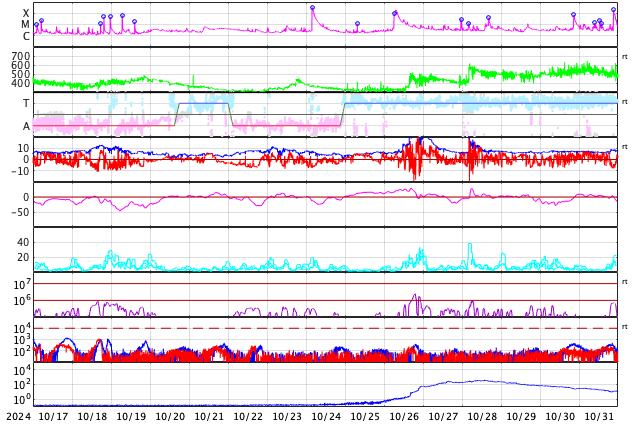Click the 10^4 label on the bottom panel
Image resolution: width=634 pixels, height=424 pixels.
click(x=22, y=370)
